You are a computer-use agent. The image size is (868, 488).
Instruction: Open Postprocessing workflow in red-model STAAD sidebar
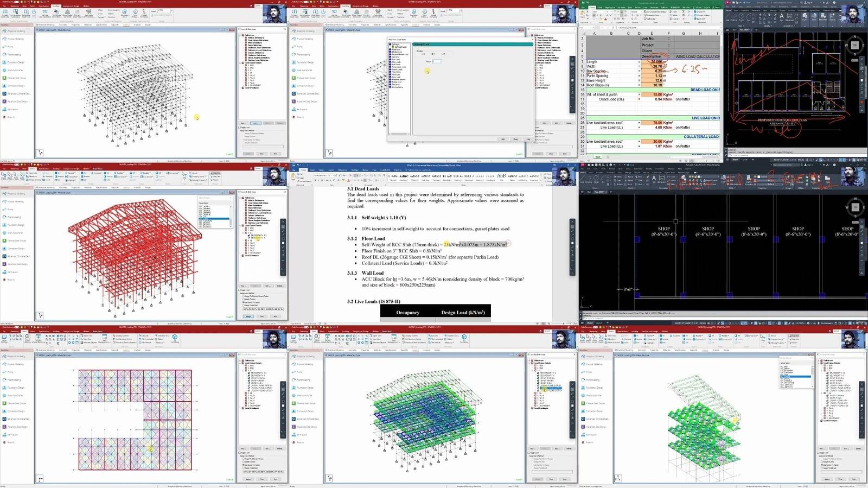click(14, 217)
